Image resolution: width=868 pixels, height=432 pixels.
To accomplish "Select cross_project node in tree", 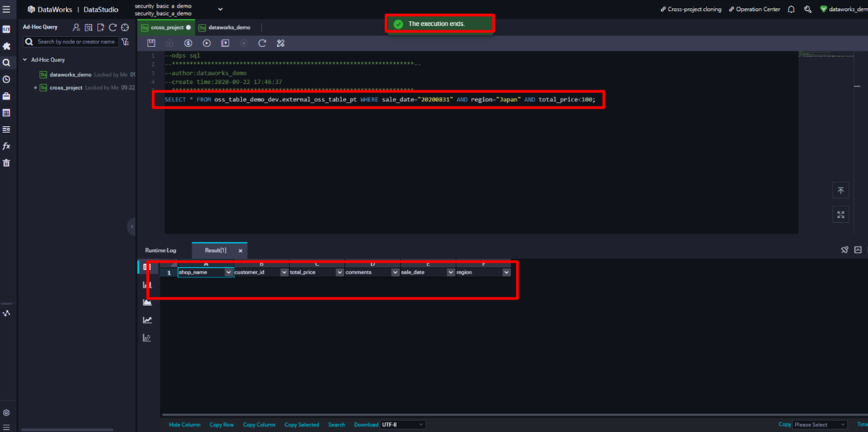I will tap(66, 88).
